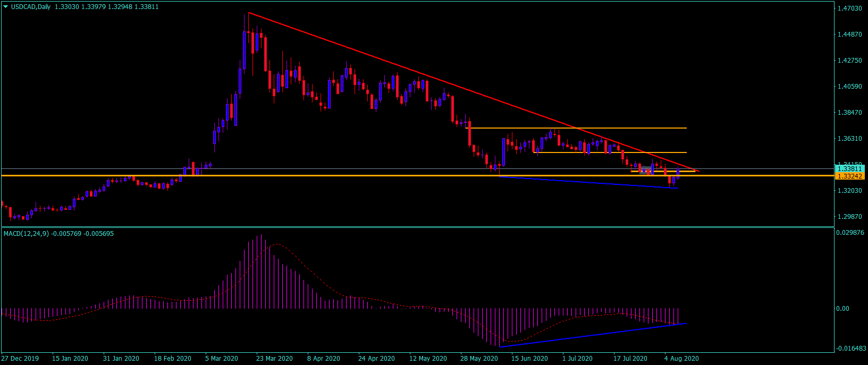The image size is (868, 365).
Task: Click the 0.029876 MACD scale value
Action: click(x=851, y=233)
